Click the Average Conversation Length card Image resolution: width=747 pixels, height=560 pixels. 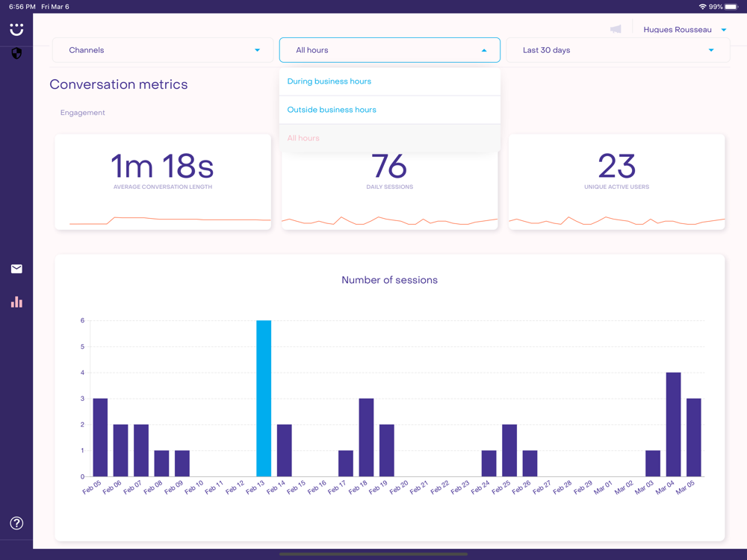pyautogui.click(x=163, y=181)
